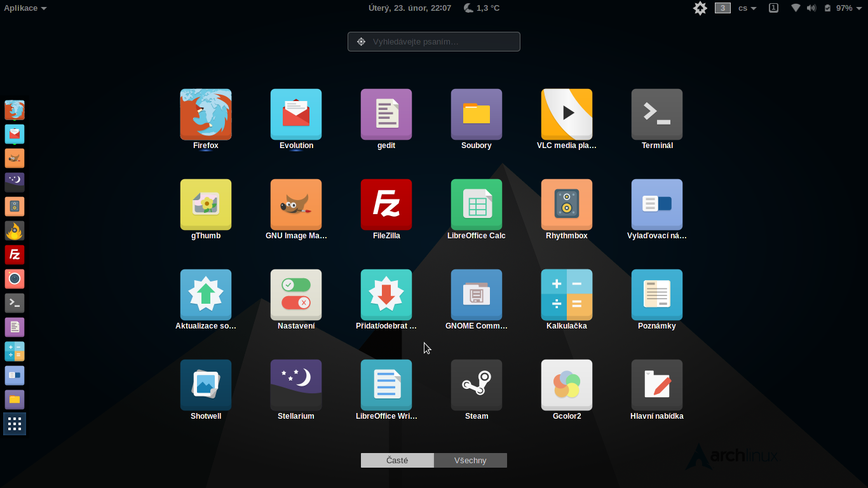The image size is (868, 488).
Task: Launch the gThumb image viewer
Action: click(206, 205)
